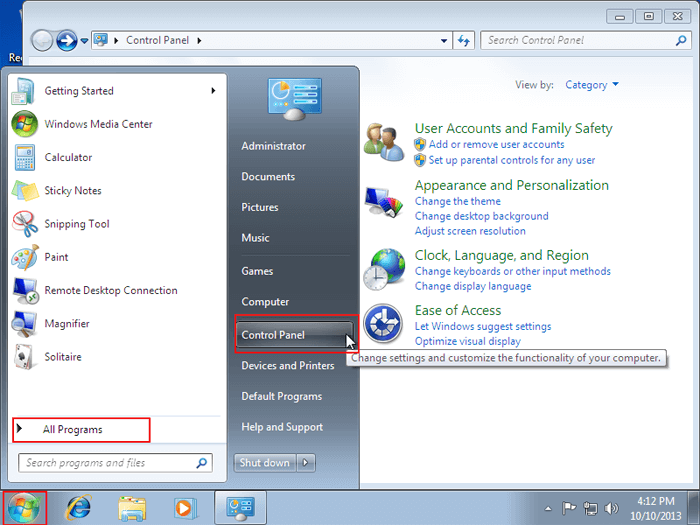Click the Windows Start orb
This screenshot has width=700, height=525.
[x=24, y=508]
